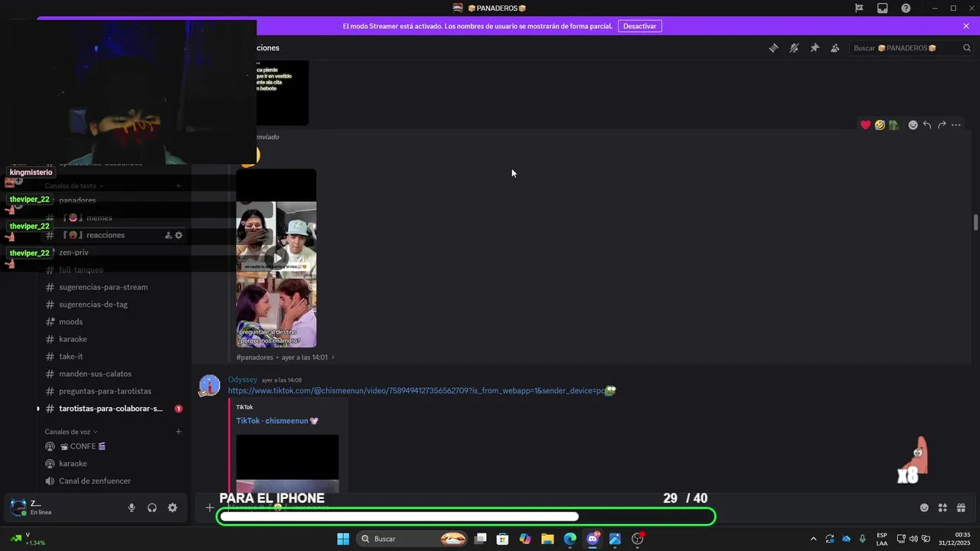Open File Explorer from taskbar
The height and width of the screenshot is (551, 980).
pos(547,539)
